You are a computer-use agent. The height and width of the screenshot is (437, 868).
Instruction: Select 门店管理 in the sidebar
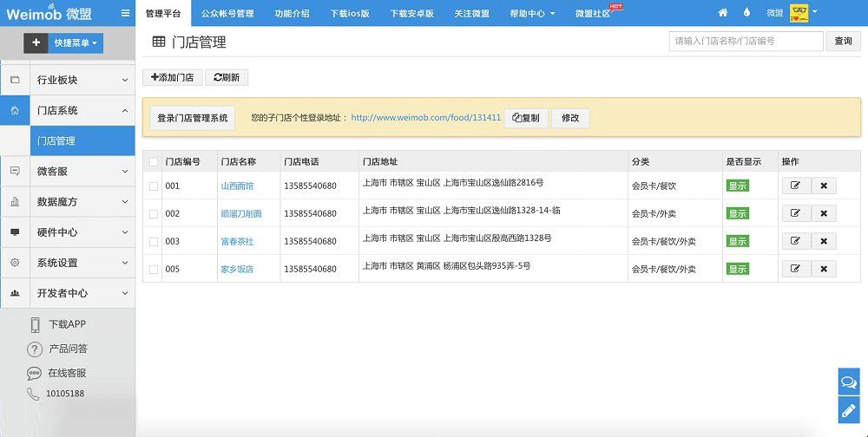(56, 140)
